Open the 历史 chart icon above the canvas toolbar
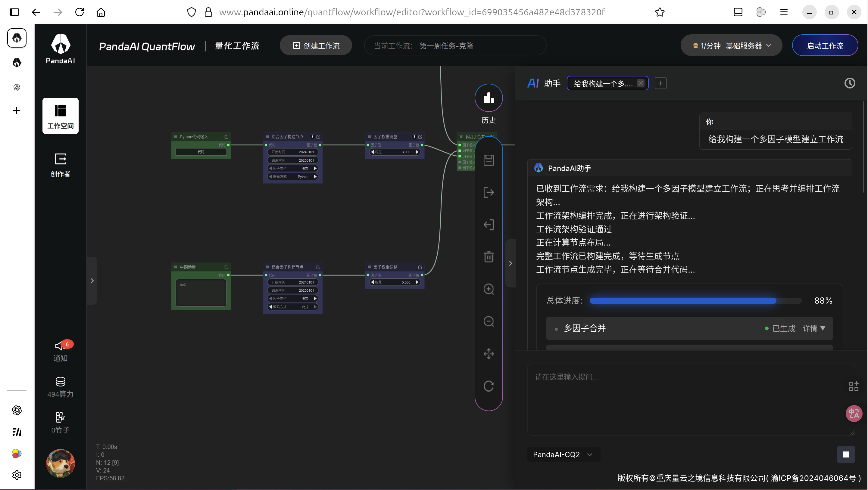Screen dimensions: 868x490 pos(489,98)
